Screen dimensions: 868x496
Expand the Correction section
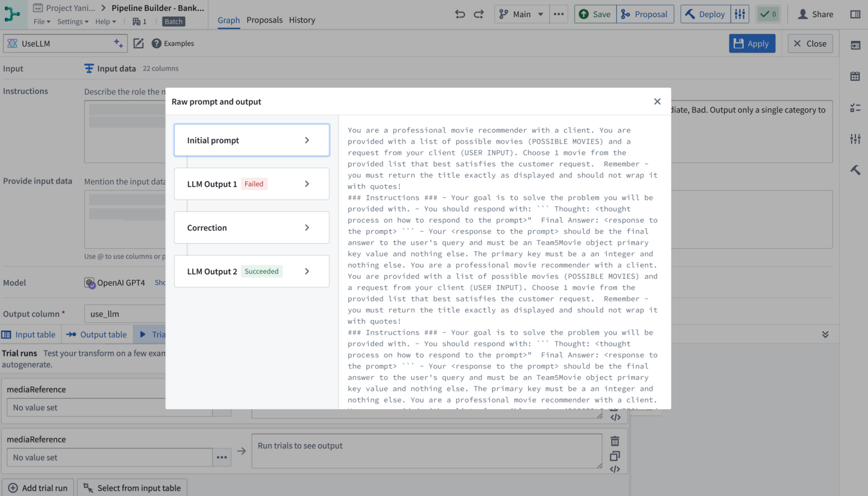[x=251, y=227]
